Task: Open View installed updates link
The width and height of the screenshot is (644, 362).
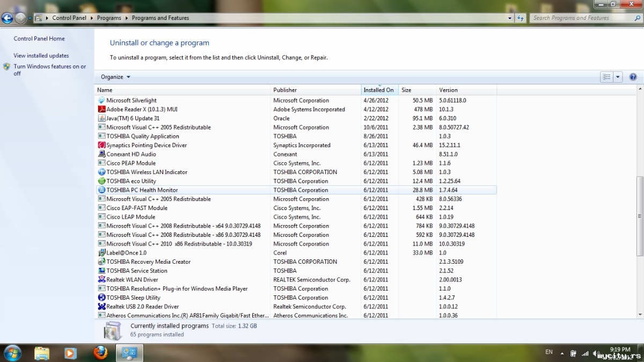Action: pos(41,55)
